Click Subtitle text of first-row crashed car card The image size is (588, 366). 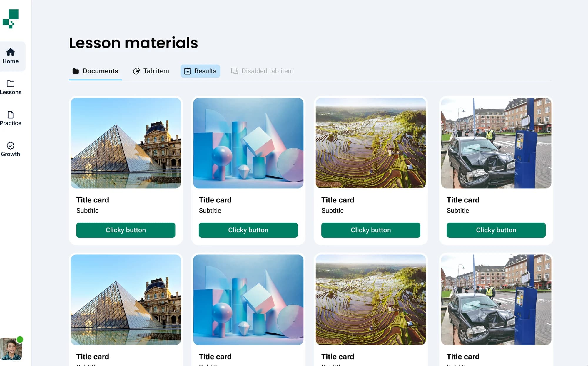tap(458, 211)
